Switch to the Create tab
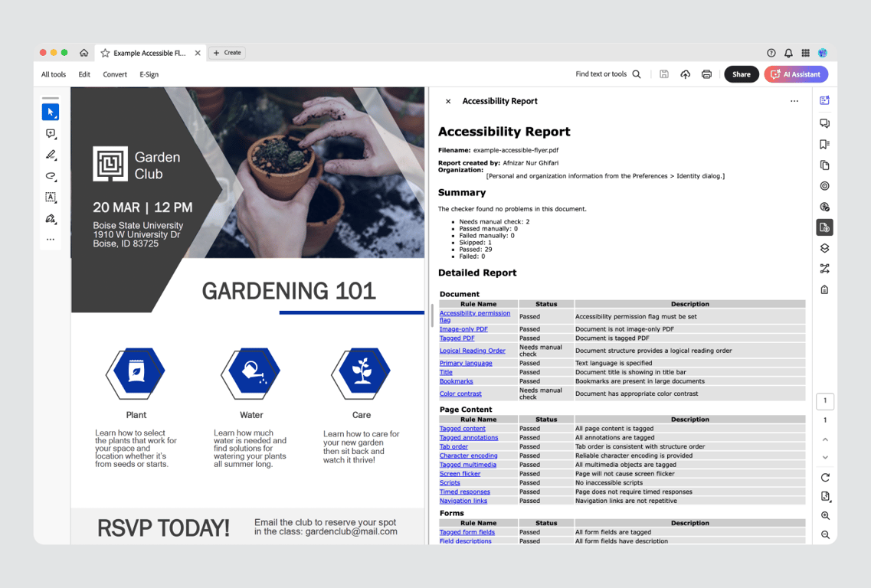The height and width of the screenshot is (588, 871). coord(227,53)
